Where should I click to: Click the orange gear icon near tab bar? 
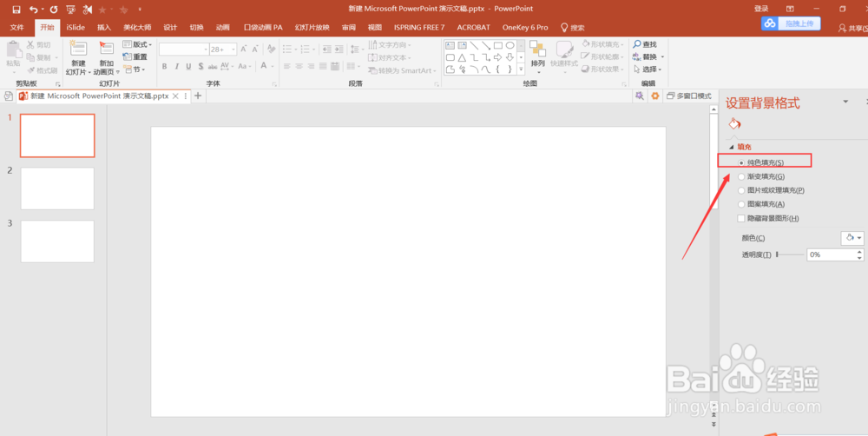coord(654,96)
